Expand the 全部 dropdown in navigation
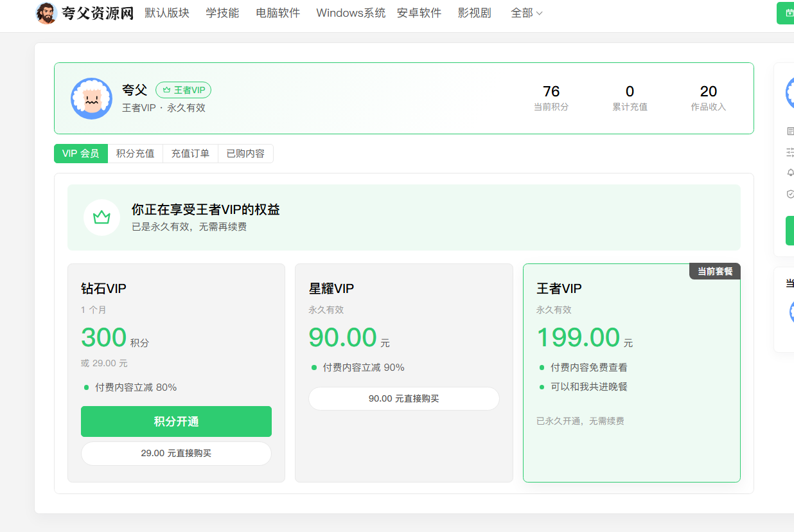Screen dimensions: 794x532 (527, 13)
